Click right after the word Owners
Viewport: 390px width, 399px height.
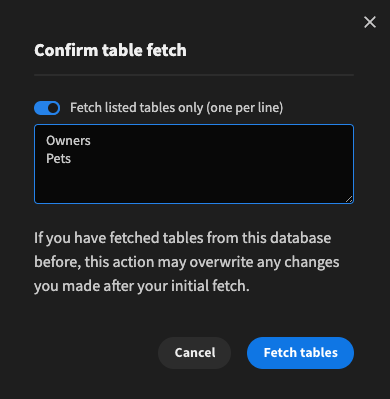91,141
